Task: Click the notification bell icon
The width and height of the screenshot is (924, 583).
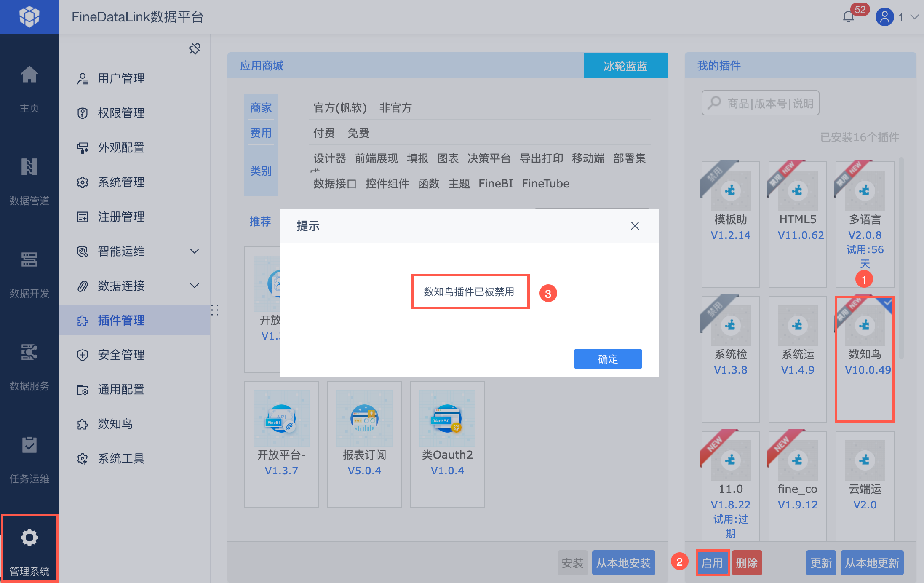Action: tap(848, 17)
